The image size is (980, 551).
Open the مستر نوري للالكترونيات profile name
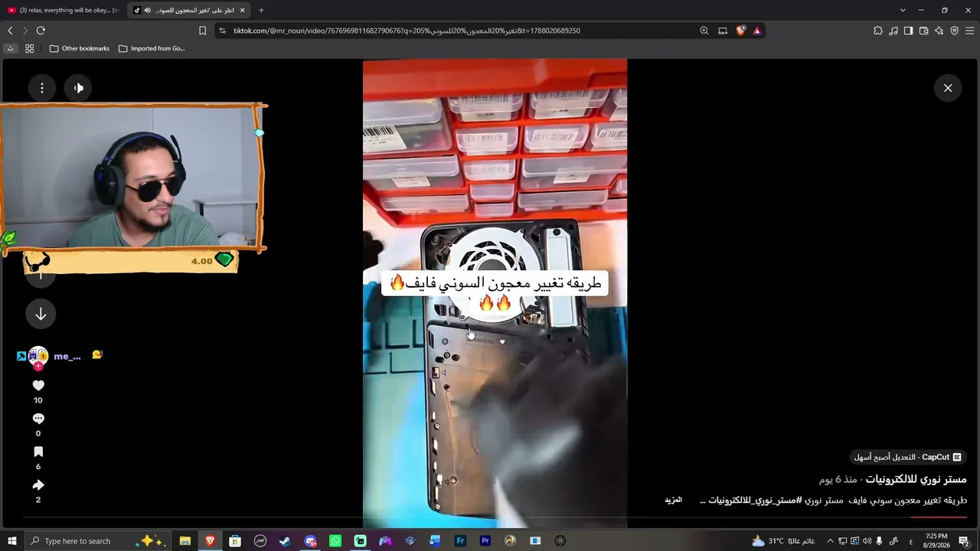coord(916,479)
